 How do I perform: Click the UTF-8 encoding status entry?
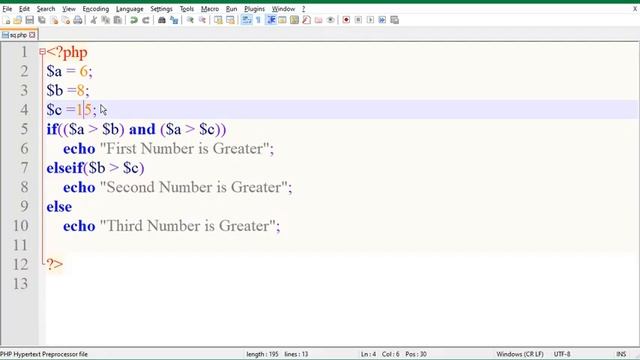click(x=562, y=354)
